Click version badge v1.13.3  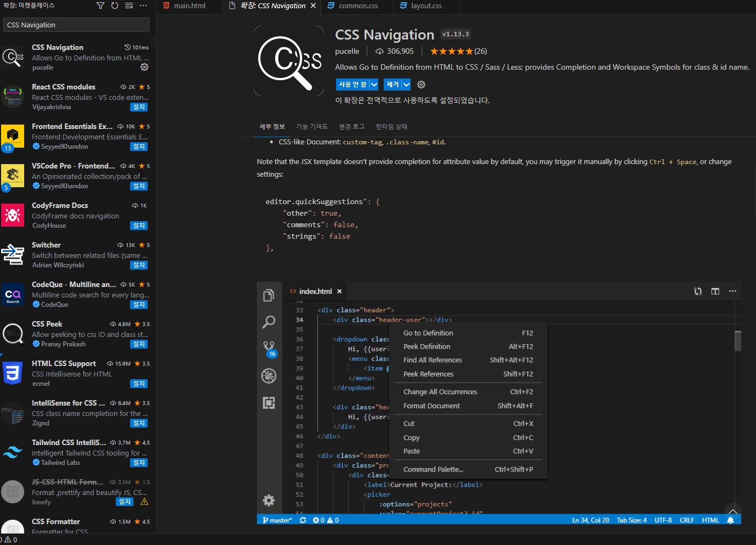click(x=456, y=34)
